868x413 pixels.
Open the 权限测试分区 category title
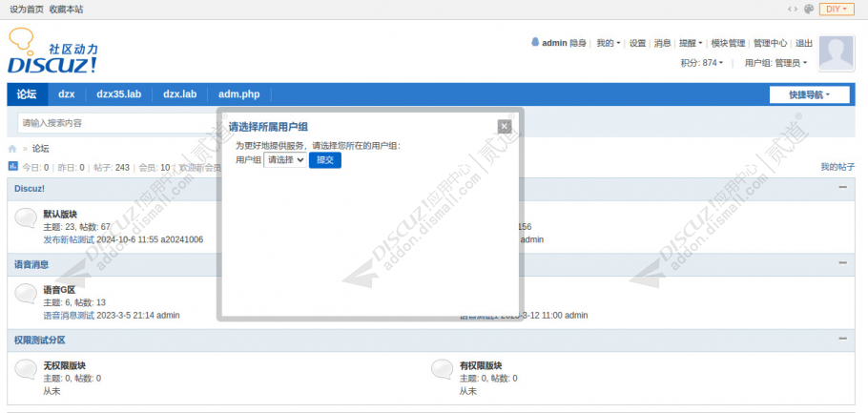click(40, 340)
